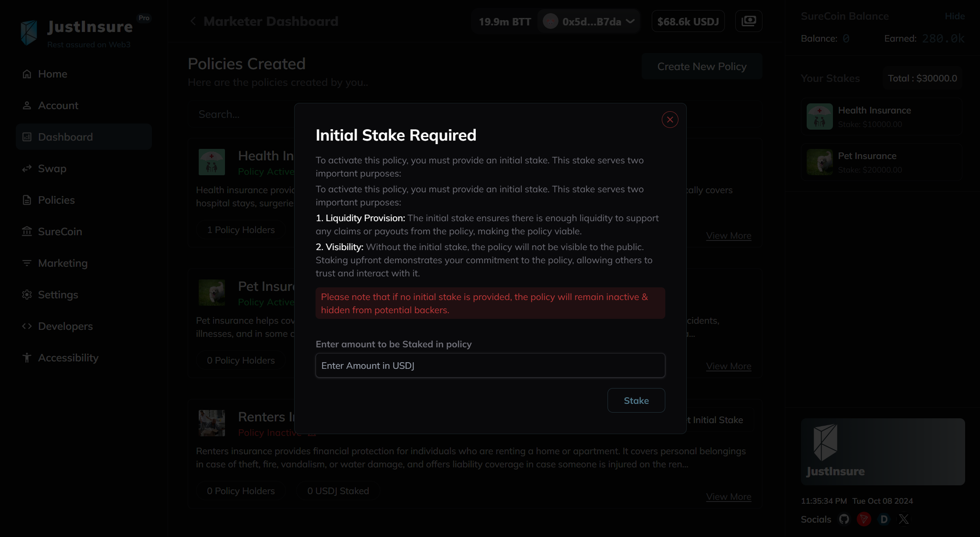
Task: Click the cash icon in top bar
Action: coord(748,21)
